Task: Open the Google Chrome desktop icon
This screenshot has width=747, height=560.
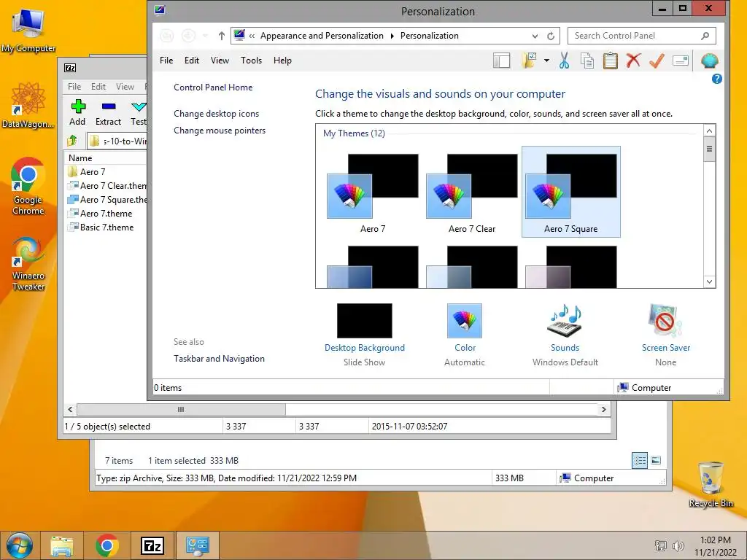Action: (28, 187)
